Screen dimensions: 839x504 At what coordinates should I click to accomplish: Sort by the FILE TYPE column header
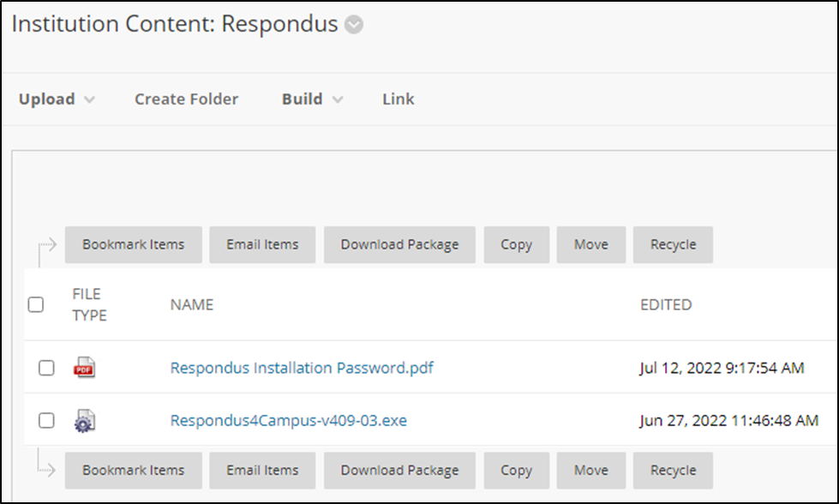click(89, 304)
